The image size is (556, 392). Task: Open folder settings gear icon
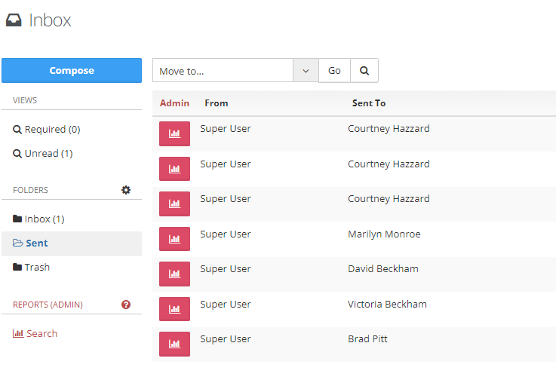[126, 190]
